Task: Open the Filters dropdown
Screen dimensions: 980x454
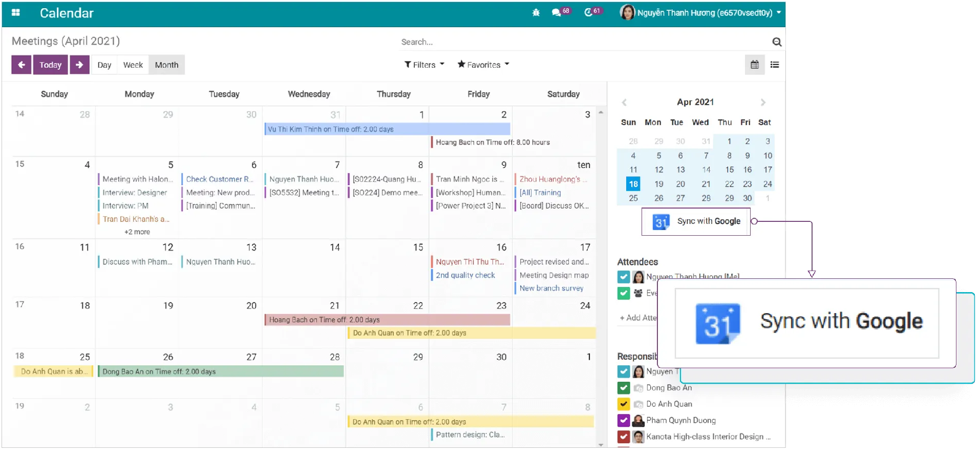Action: click(424, 65)
